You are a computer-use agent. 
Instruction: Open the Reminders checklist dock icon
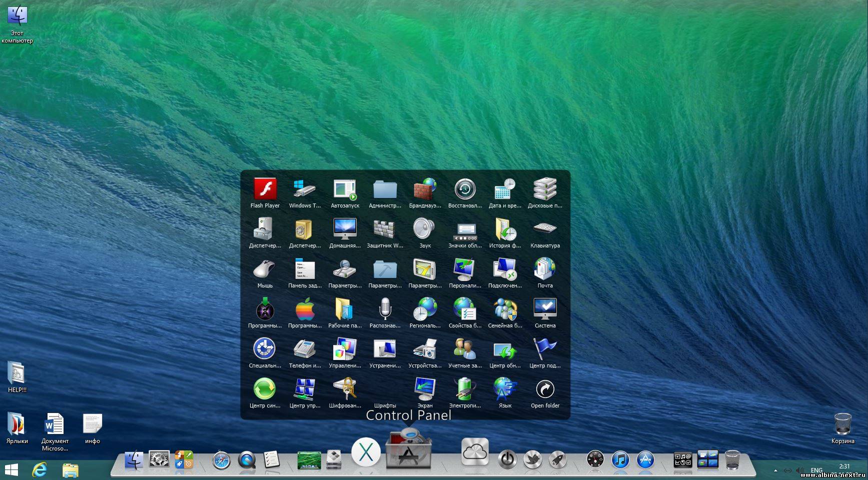click(x=271, y=460)
